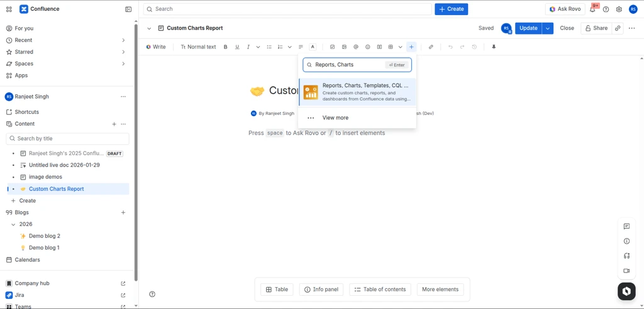Screen dimensions: 644x309
Task: Click View more in the insert menu
Action: (357, 118)
